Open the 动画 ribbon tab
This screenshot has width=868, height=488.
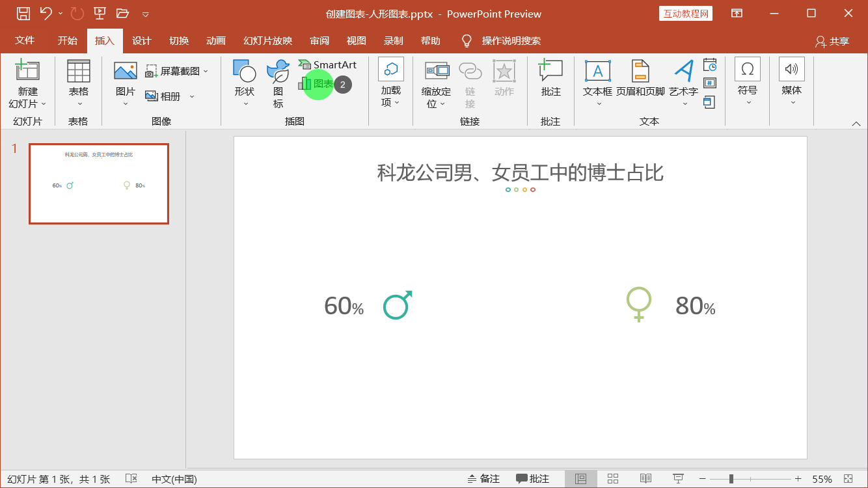(216, 40)
